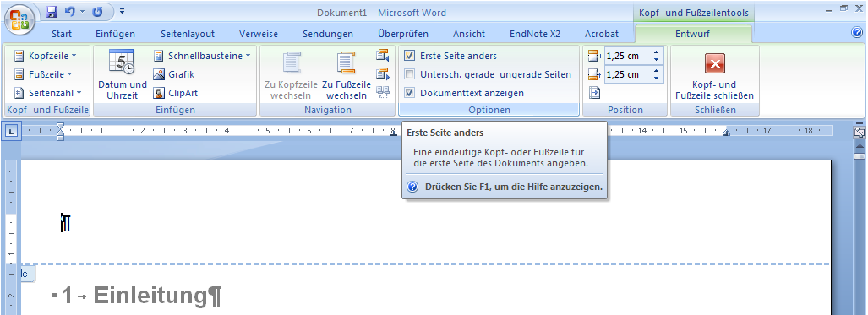The image size is (868, 315).
Task: Click Zu Fußzeile wechseln
Action: [x=347, y=74]
